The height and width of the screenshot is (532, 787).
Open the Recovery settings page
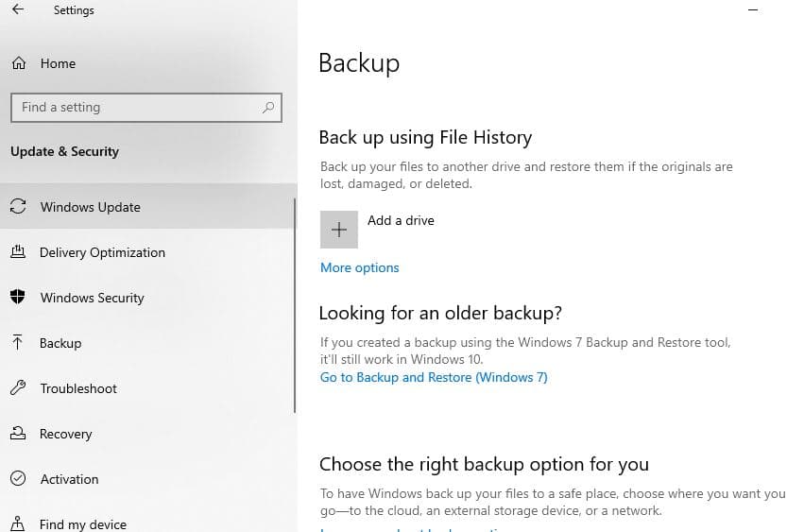65,434
